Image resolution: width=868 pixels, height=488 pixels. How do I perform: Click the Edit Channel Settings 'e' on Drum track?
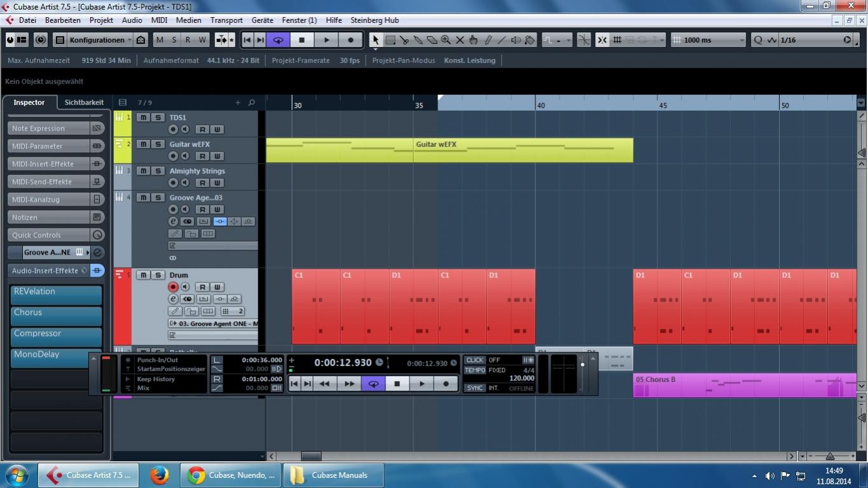[x=173, y=298]
